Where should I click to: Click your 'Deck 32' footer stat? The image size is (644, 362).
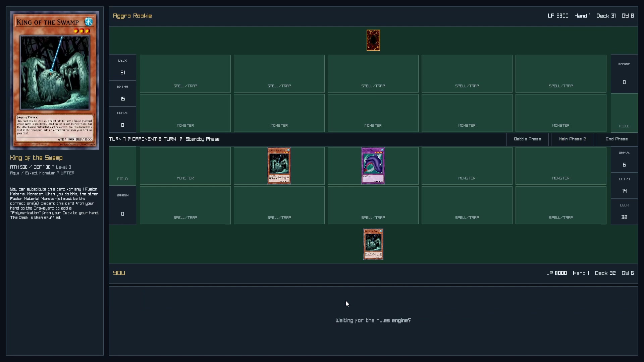point(605,273)
